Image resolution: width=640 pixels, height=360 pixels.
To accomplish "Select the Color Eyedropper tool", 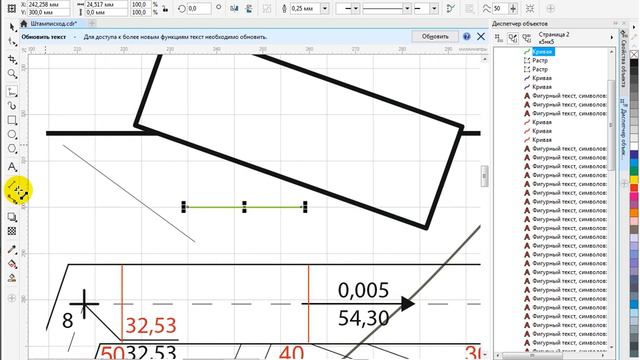I will point(12,250).
